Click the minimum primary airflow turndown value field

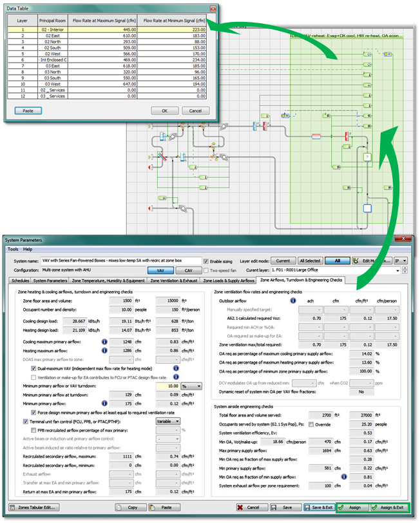click(x=162, y=386)
